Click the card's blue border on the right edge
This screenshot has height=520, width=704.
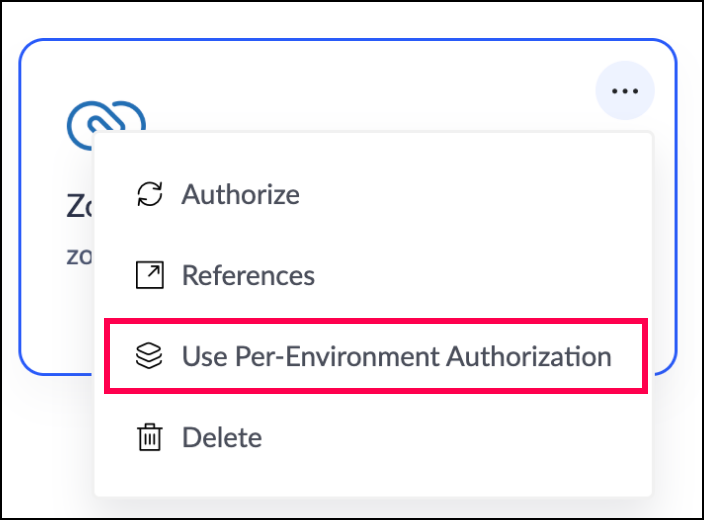676,250
